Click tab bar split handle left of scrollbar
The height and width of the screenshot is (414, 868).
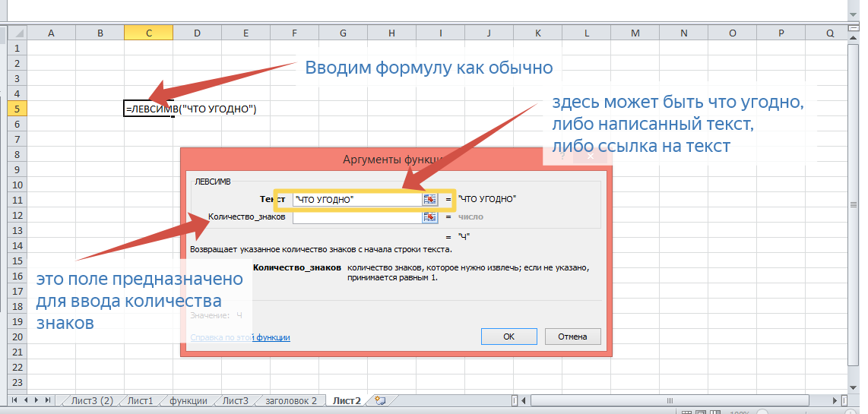pyautogui.click(x=515, y=400)
